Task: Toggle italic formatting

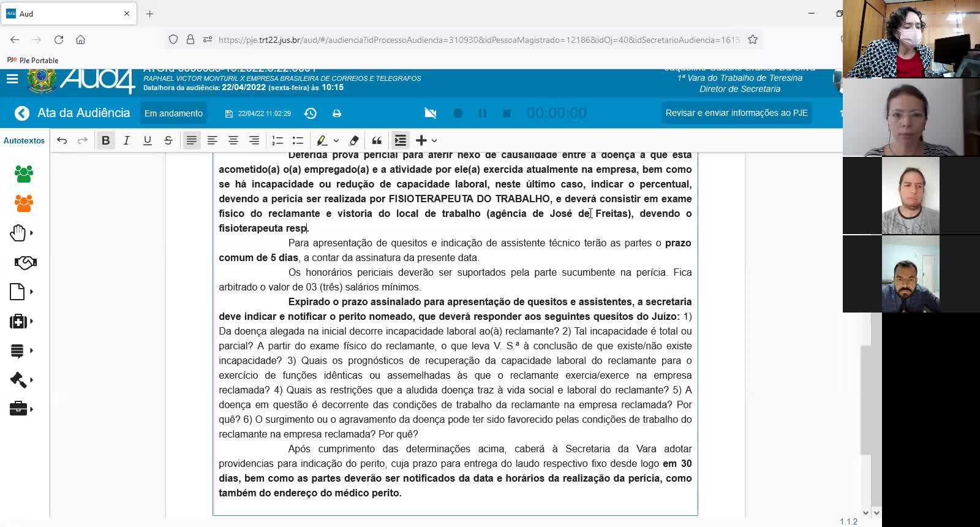Action: [126, 140]
